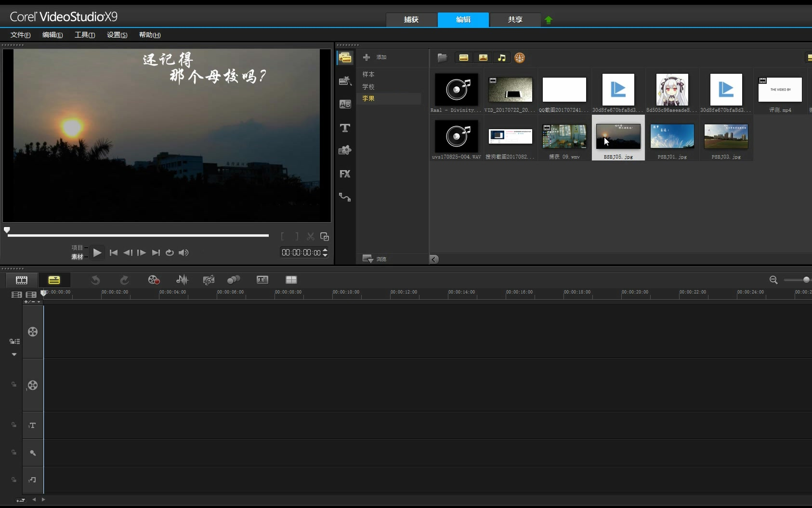
Task: Click the 添加 folder button
Action: tap(375, 57)
